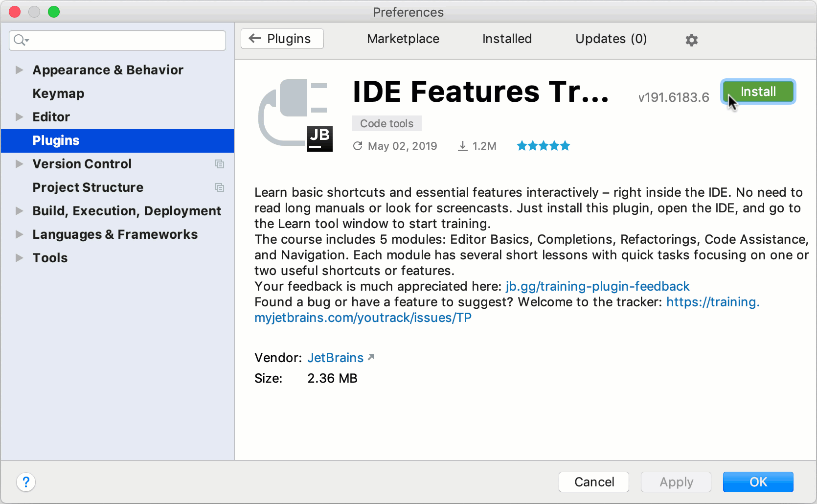This screenshot has width=817, height=504.
Task: Expand the Appearance & Behavior node
Action: (x=19, y=70)
